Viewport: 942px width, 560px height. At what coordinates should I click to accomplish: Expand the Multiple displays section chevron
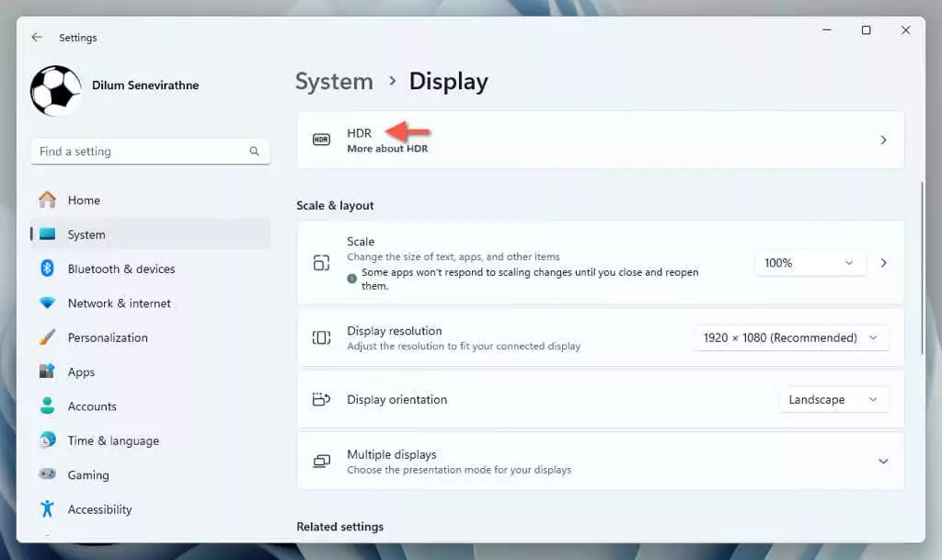tap(883, 461)
